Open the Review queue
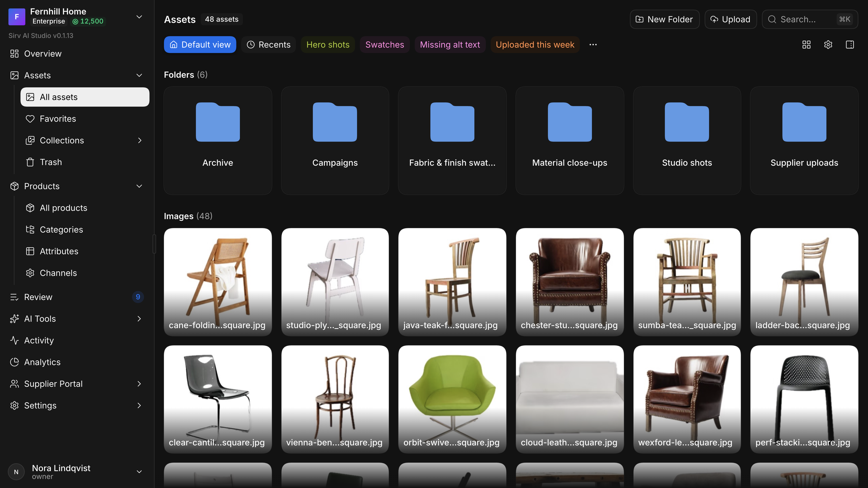The width and height of the screenshot is (868, 488). pos(78,297)
